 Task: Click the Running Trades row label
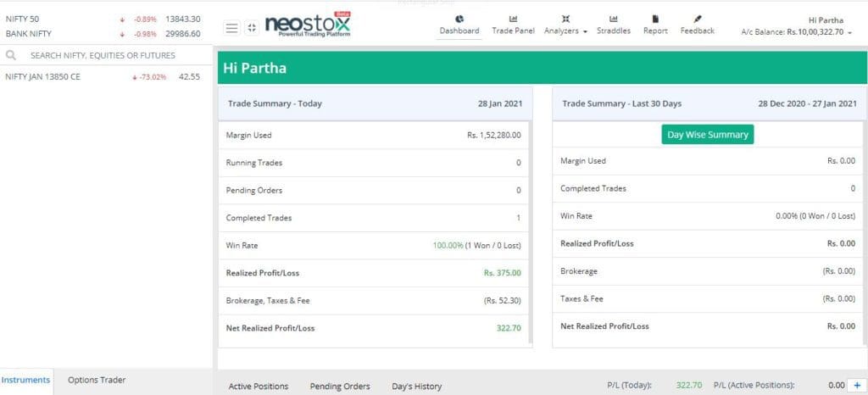(254, 163)
